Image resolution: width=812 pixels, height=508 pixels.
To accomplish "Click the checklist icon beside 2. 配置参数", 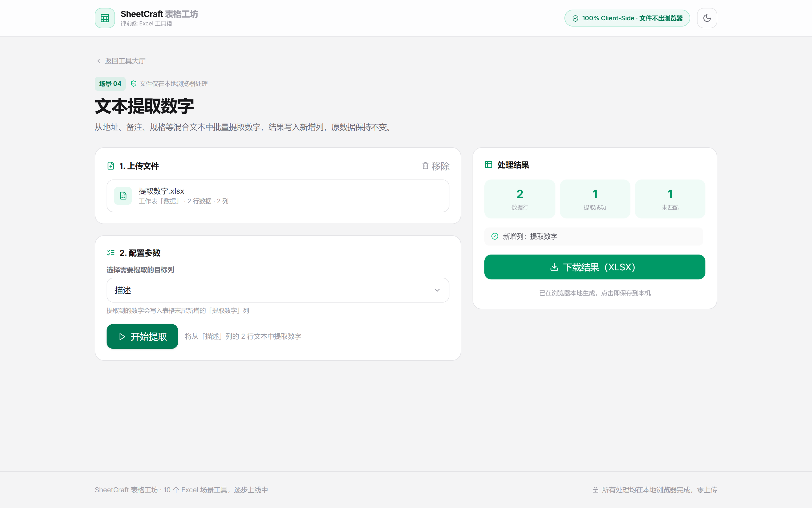I will point(111,253).
